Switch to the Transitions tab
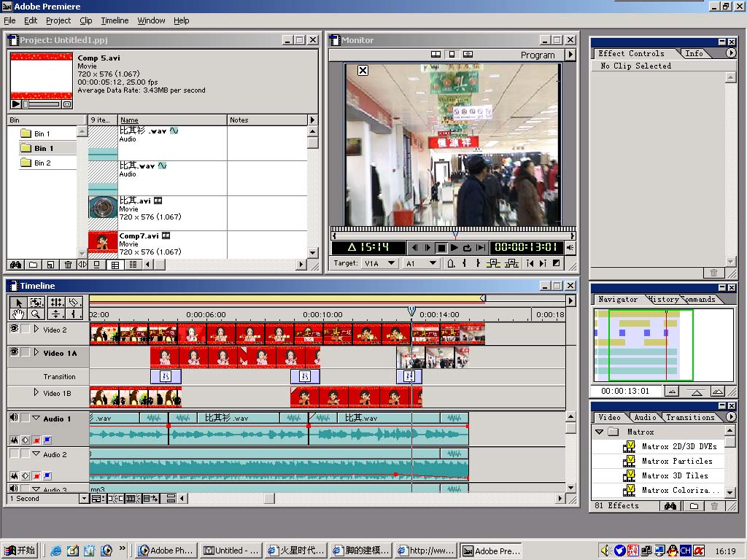747x560 pixels. point(690,417)
